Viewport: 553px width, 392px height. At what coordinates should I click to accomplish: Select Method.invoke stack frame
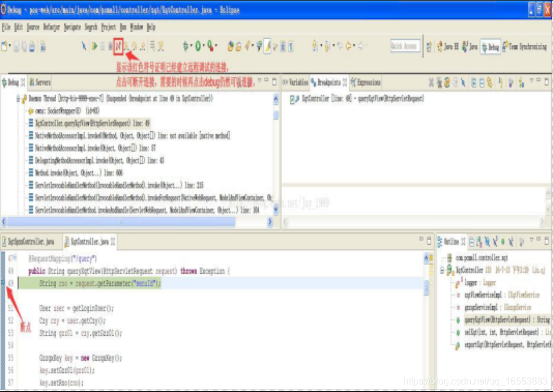[75, 173]
